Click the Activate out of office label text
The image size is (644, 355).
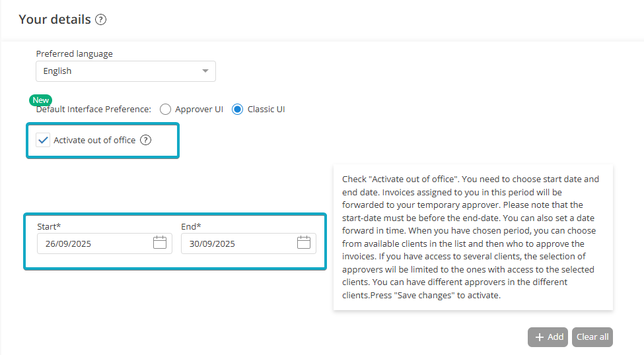pos(94,140)
